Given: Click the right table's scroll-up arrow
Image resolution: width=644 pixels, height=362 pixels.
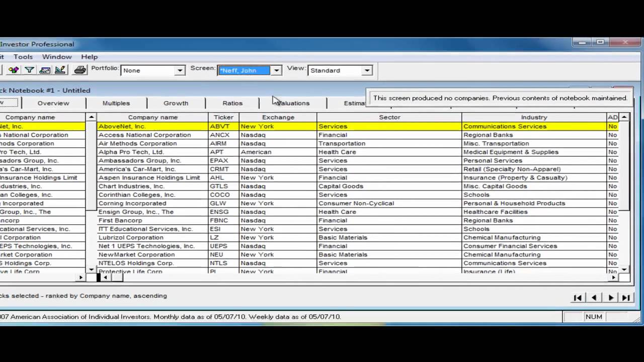Looking at the screenshot, I should click(x=624, y=117).
